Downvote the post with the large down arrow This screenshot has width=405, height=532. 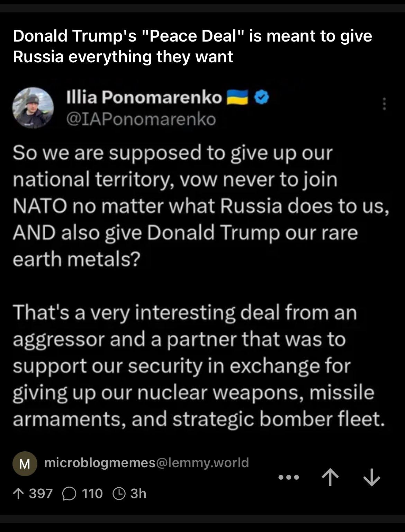[372, 478]
